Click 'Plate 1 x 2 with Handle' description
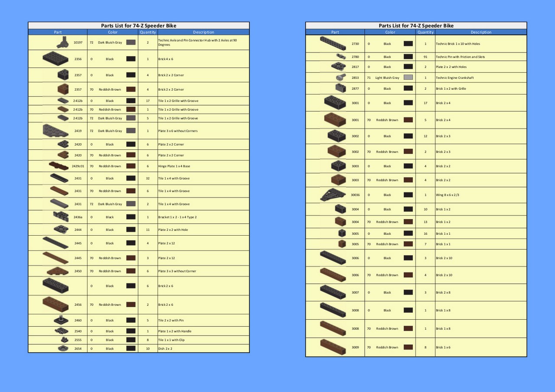The height and width of the screenshot is (392, 555). [x=175, y=331]
